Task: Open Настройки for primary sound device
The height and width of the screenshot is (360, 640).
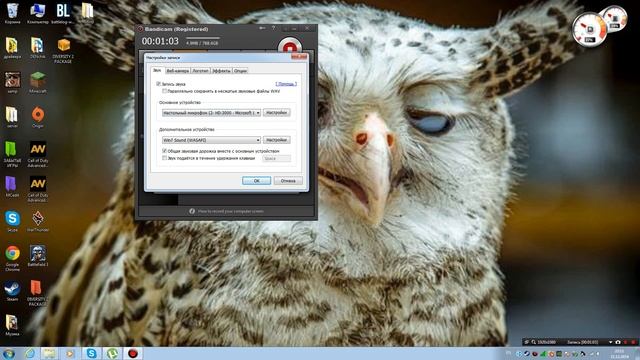Action: tap(277, 113)
